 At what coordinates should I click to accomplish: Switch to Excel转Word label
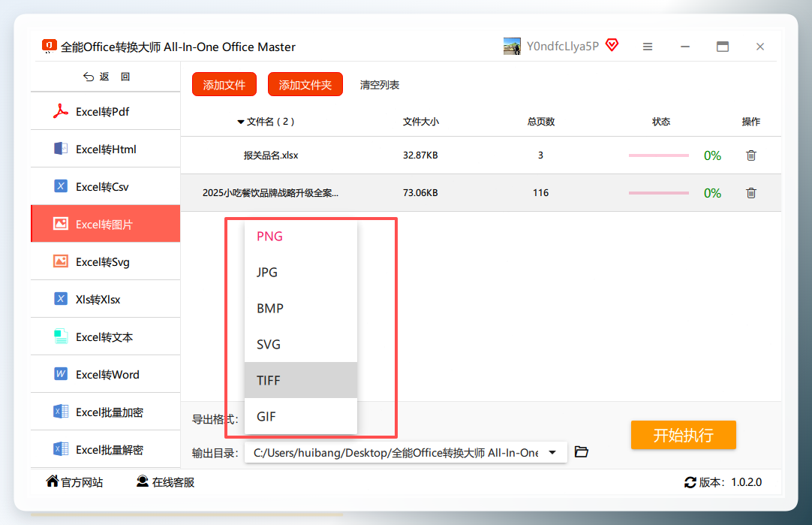point(107,375)
